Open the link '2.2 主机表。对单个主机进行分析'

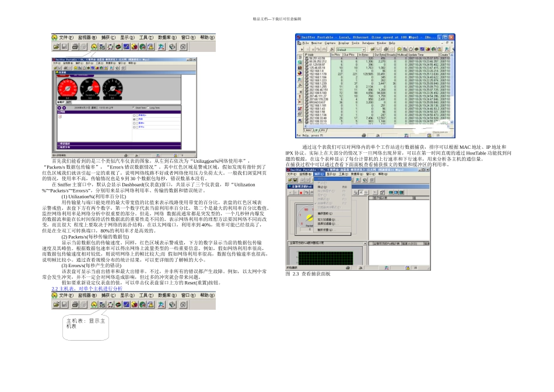pos(87,289)
